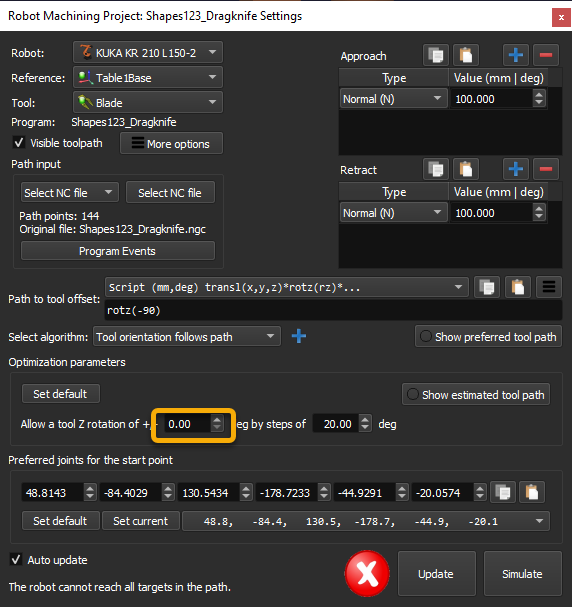The height and width of the screenshot is (607, 572).
Task: Close the Dragknife Settings window
Action: pos(561,17)
